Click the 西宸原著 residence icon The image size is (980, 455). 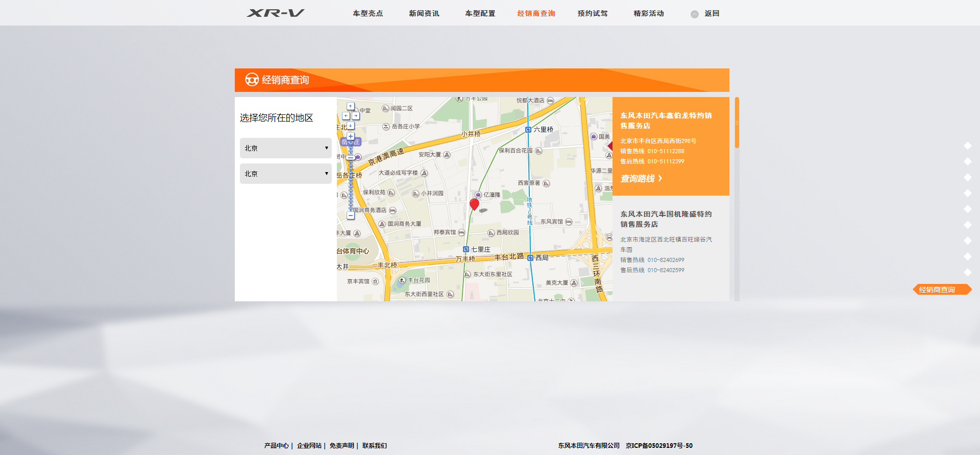coord(546,183)
